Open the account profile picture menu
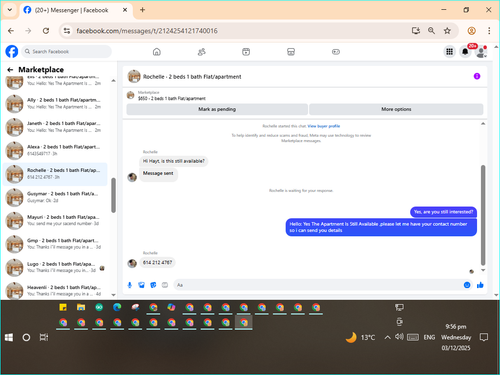The image size is (500, 375). (x=481, y=52)
